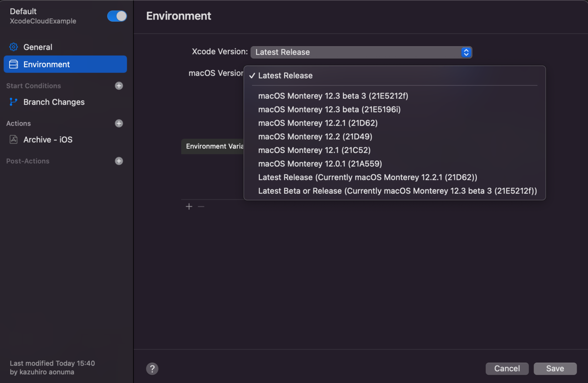Open the Archive - iOS action
The image size is (588, 383).
point(49,140)
